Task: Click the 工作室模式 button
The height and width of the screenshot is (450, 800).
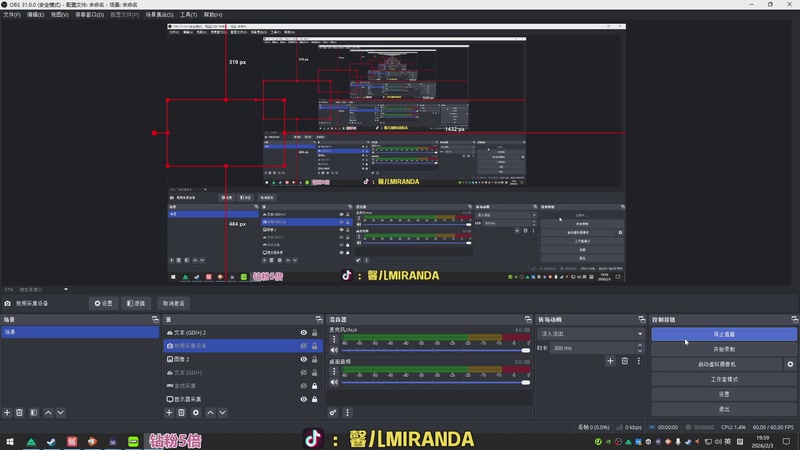Action: (724, 379)
